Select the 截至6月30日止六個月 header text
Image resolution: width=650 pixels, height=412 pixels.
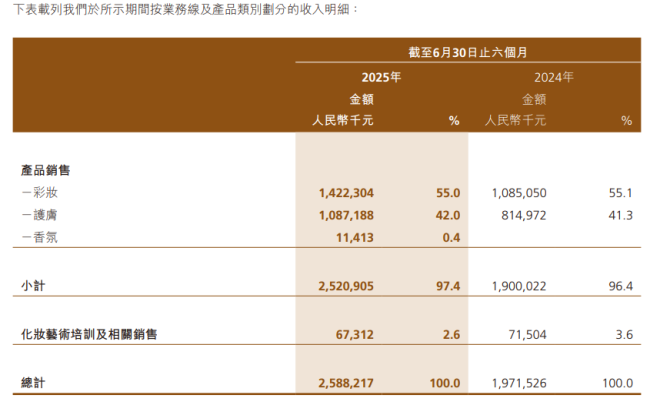pyautogui.click(x=467, y=52)
